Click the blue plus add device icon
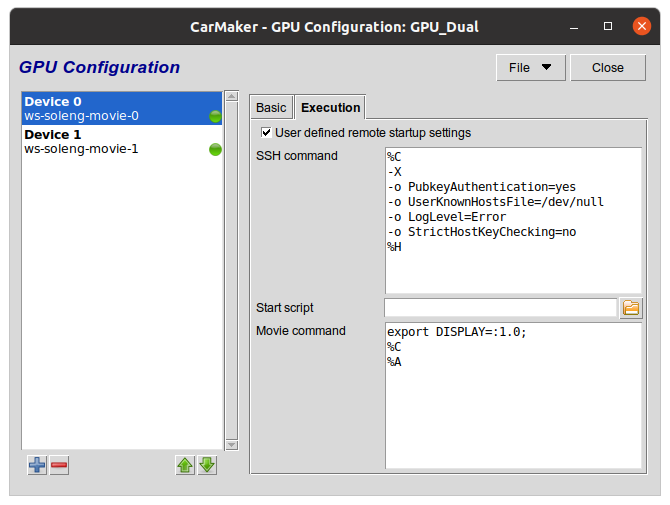The image size is (670, 505). pos(37,465)
